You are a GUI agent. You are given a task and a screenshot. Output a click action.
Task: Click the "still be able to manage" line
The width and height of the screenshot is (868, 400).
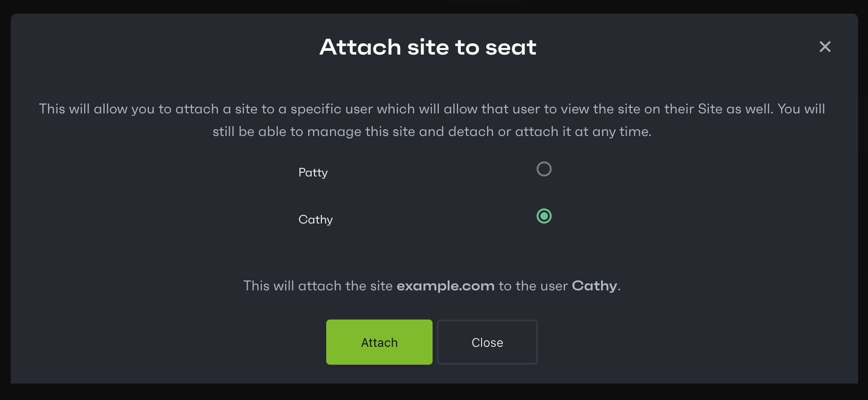point(432,132)
